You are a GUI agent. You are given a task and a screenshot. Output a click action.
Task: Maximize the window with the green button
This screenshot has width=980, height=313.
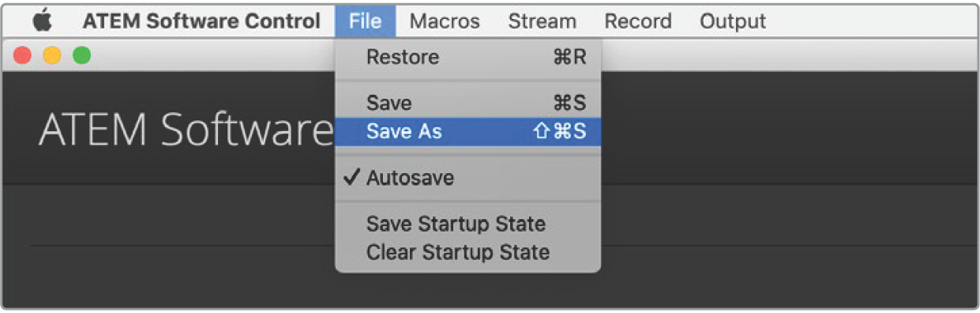click(81, 55)
